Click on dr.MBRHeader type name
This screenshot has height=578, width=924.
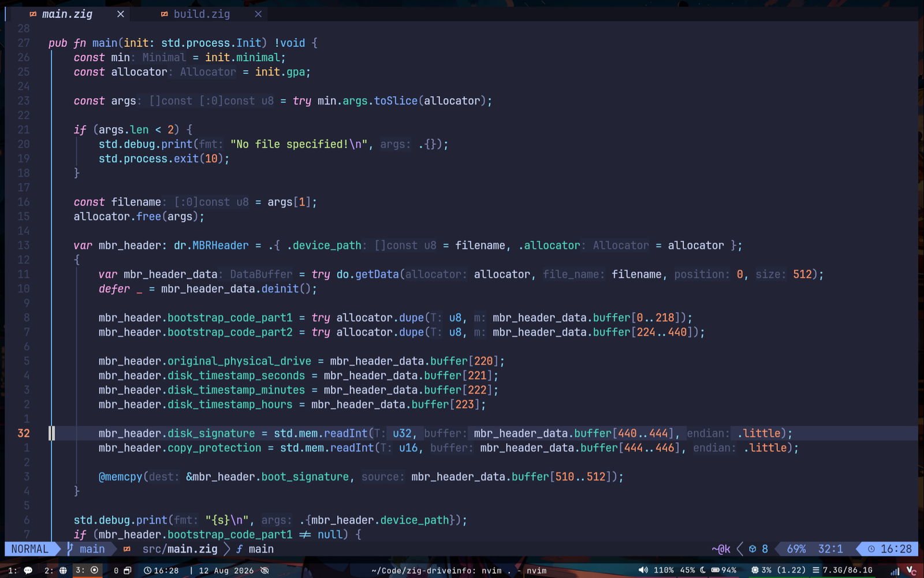coord(211,245)
